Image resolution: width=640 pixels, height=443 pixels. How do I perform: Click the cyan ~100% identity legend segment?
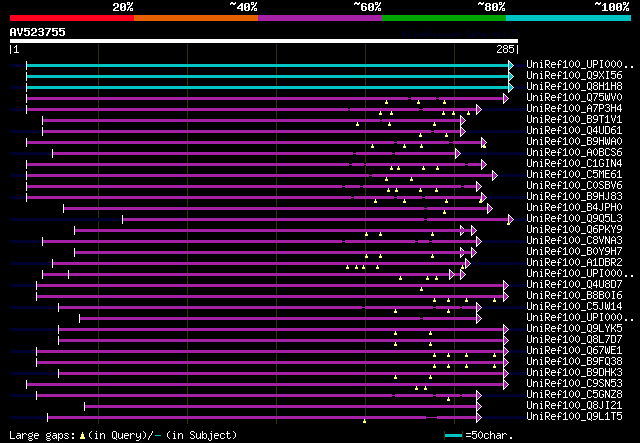pos(569,18)
